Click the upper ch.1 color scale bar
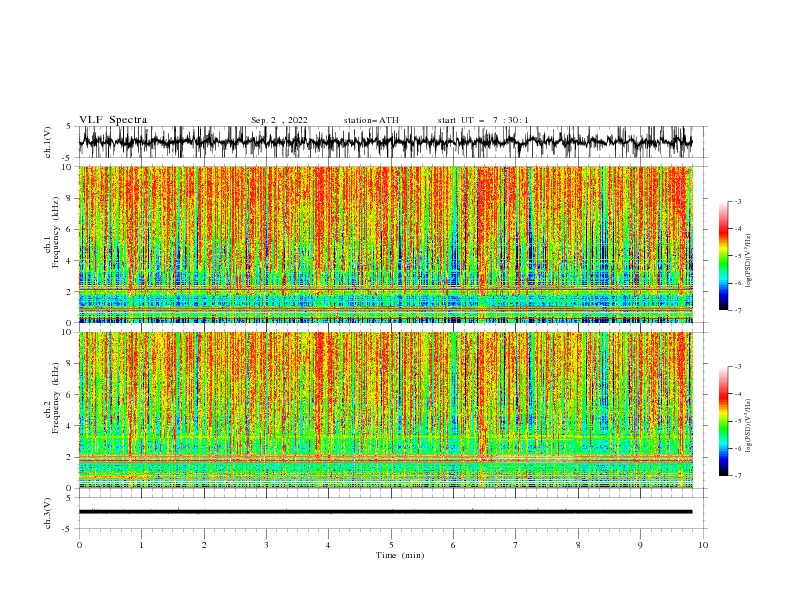Image resolution: width=792 pixels, height=612 pixels. [x=723, y=256]
